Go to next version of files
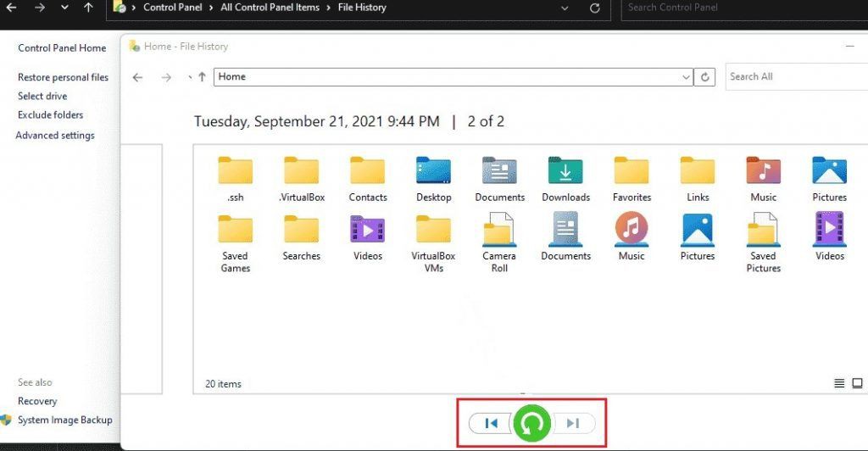 [573, 422]
